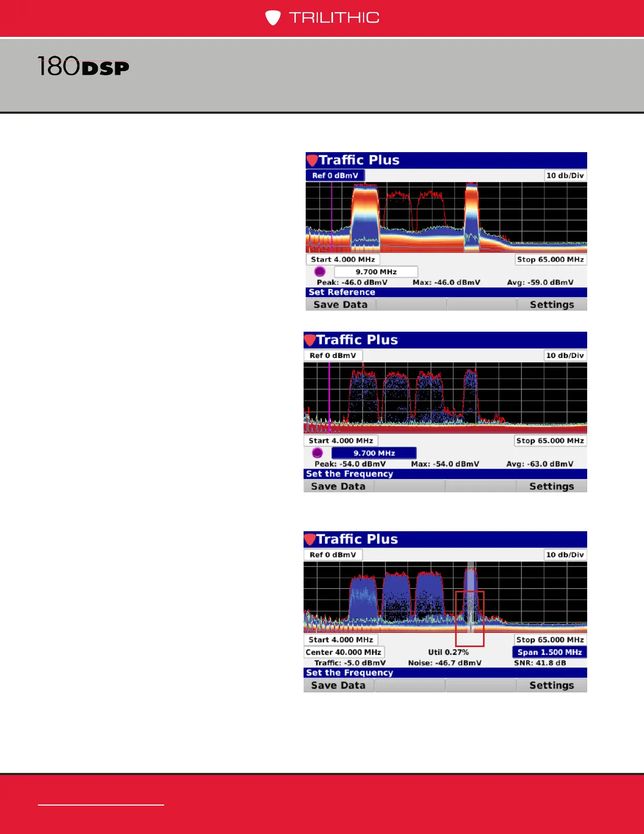Click the Traffic: -5.0 dBmV reading
Screen dimensions: 644x834
coord(350,663)
